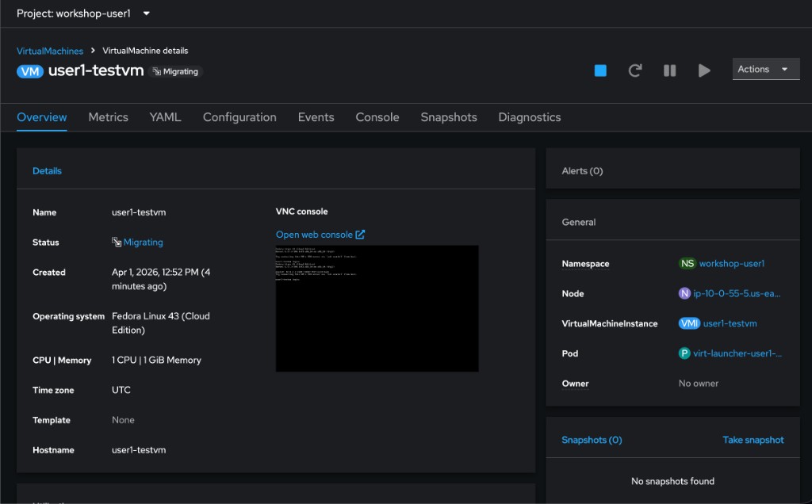
Task: Open the Console tab
Action: tap(377, 116)
